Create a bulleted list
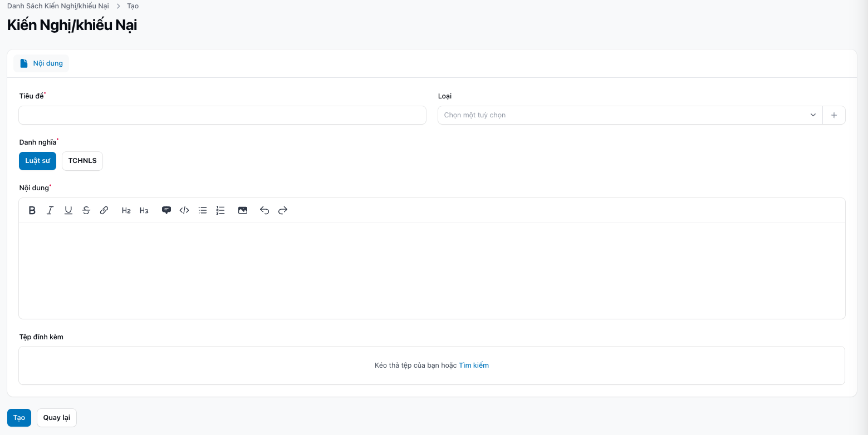Image resolution: width=868 pixels, height=435 pixels. tap(203, 210)
